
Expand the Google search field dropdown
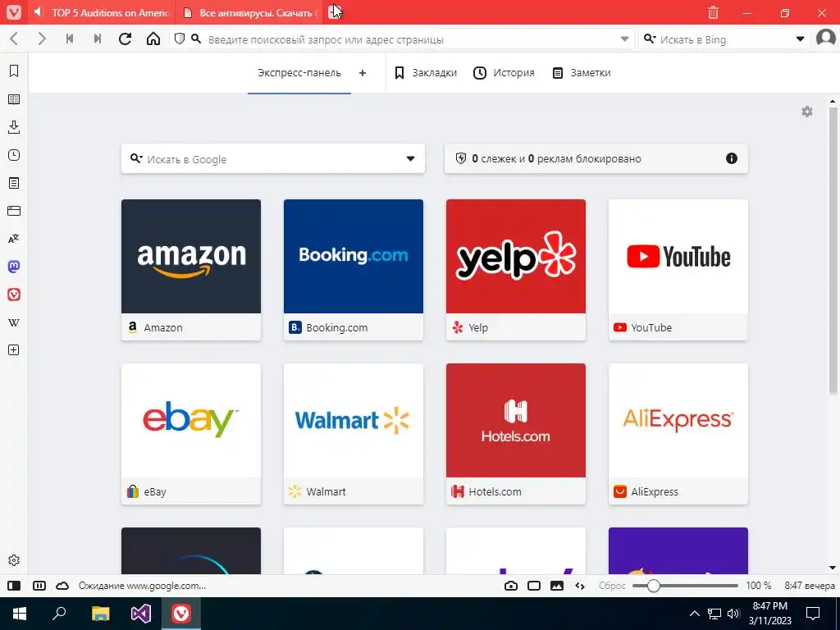pos(410,158)
